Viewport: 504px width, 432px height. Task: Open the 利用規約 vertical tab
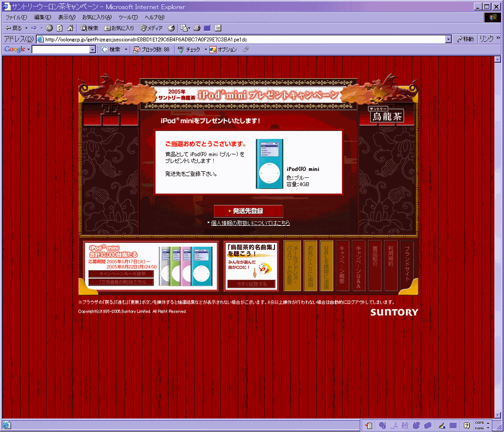coord(391,265)
